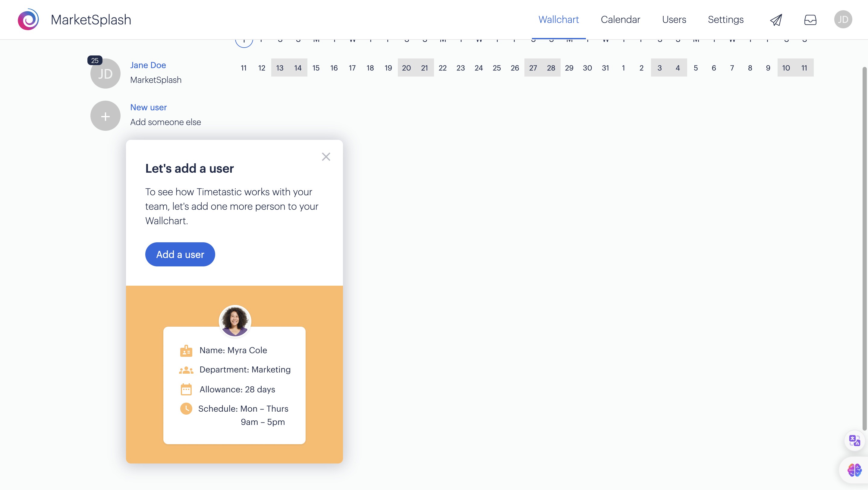Open the inbox tray icon

click(x=810, y=20)
